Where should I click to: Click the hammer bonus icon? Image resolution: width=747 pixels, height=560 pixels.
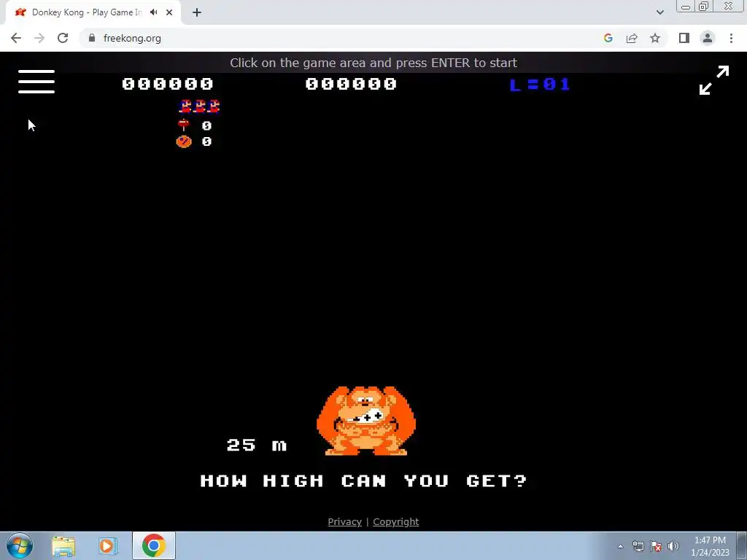183,125
